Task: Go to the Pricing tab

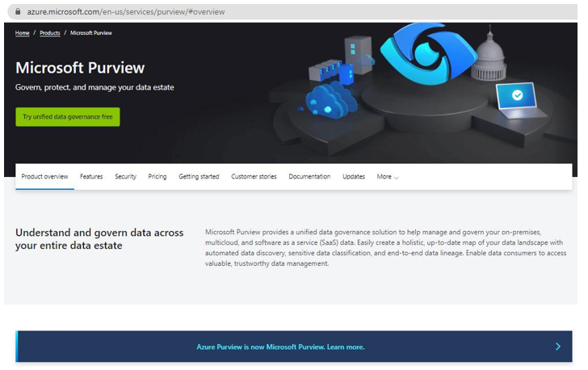Action: tap(157, 176)
